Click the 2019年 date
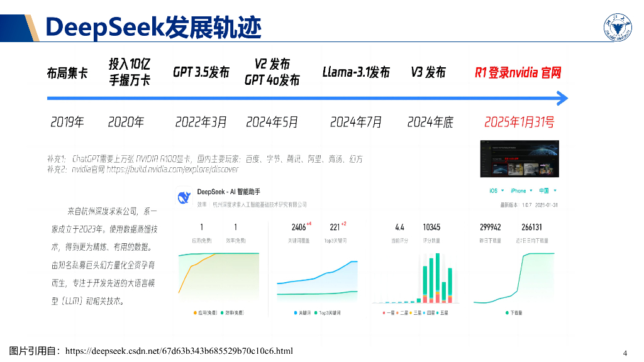Screen dimensions: 644x362 (67, 122)
